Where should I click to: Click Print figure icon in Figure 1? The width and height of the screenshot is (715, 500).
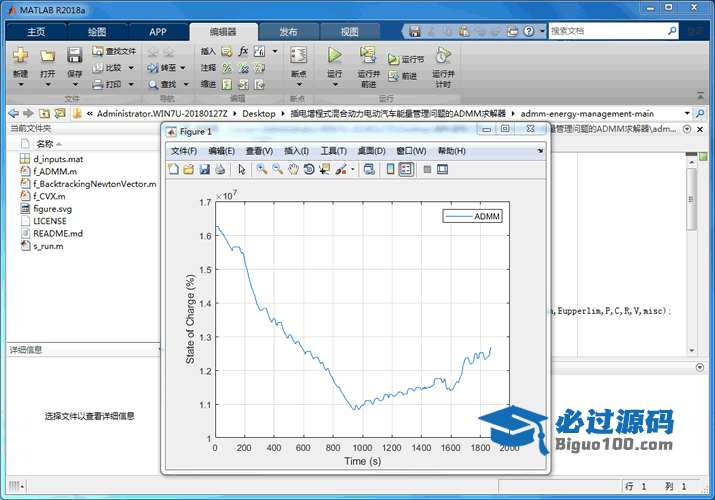(220, 169)
